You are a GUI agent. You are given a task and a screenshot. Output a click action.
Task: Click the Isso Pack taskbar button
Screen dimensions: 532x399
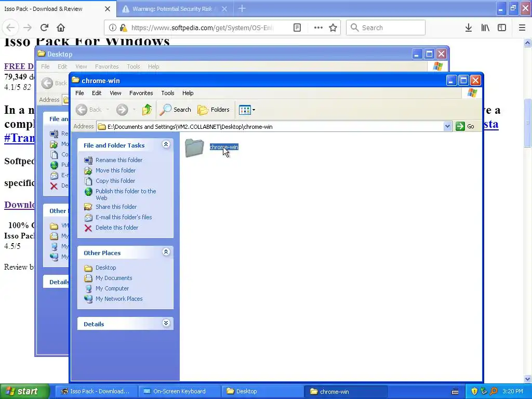[96, 391]
